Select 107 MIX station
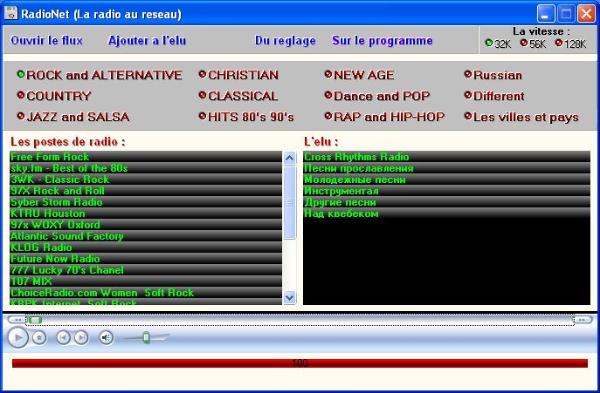Image resolution: width=600 pixels, height=393 pixels. pyautogui.click(x=145, y=281)
